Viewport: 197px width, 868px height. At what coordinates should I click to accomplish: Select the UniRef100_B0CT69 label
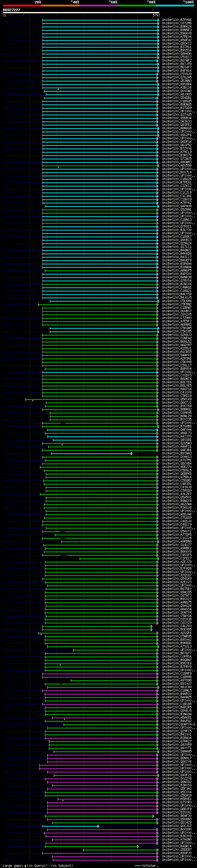(177, 406)
